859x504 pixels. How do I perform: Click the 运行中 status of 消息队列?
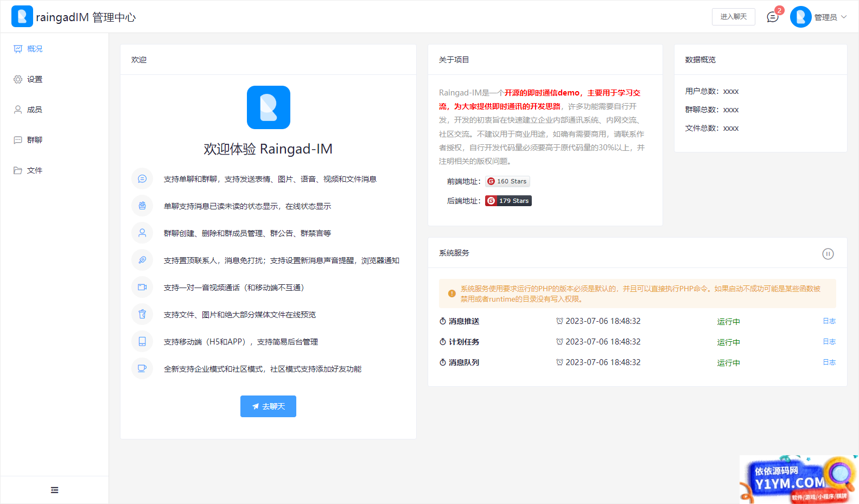click(x=728, y=363)
